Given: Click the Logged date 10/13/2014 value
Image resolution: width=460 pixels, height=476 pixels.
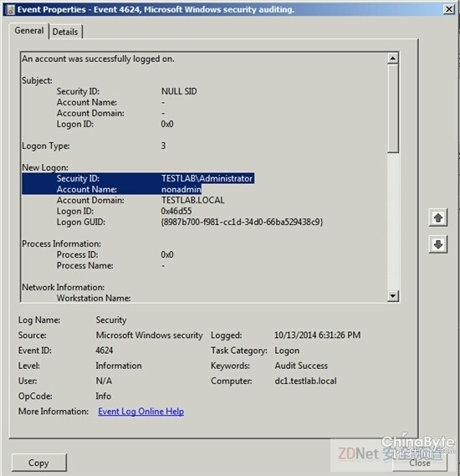Looking at the screenshot, I should [x=317, y=335].
